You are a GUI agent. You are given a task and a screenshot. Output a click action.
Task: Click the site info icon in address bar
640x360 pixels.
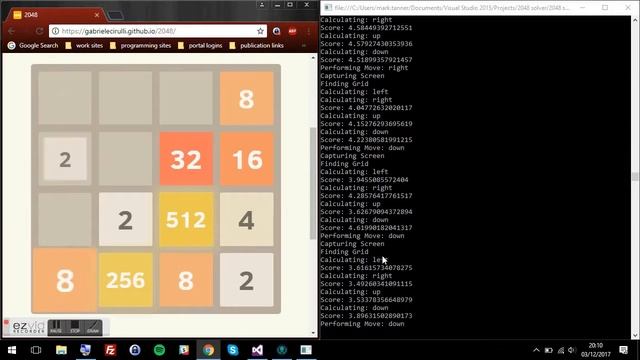56,31
